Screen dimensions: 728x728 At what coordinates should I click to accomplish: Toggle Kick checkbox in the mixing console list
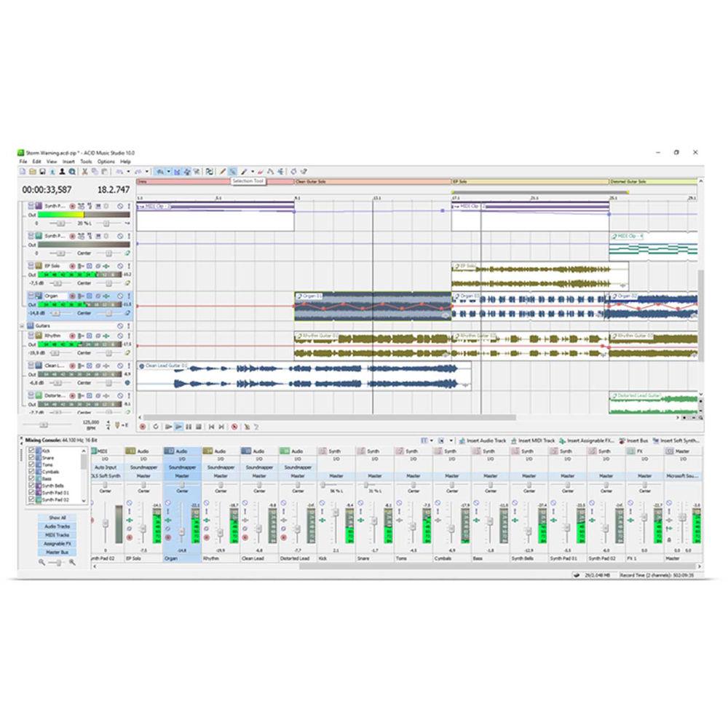tap(31, 451)
